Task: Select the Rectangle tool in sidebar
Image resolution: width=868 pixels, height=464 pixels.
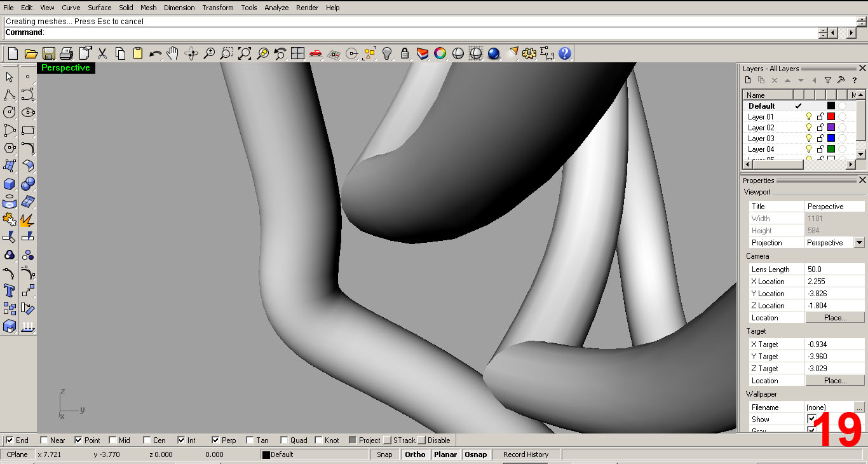Action: (28, 130)
